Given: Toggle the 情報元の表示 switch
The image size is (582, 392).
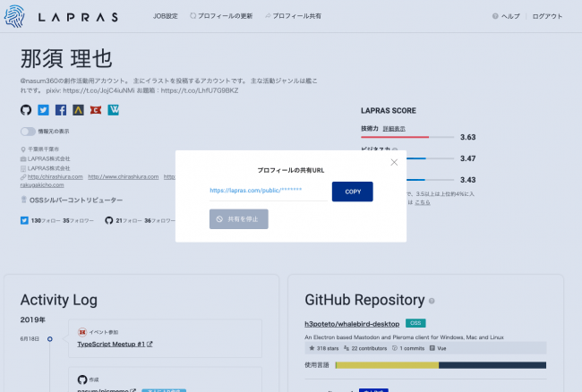Looking at the screenshot, I should pyautogui.click(x=28, y=132).
